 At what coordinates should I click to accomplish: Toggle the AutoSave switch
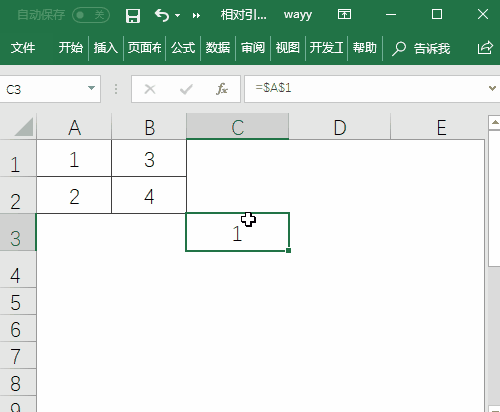coord(91,15)
